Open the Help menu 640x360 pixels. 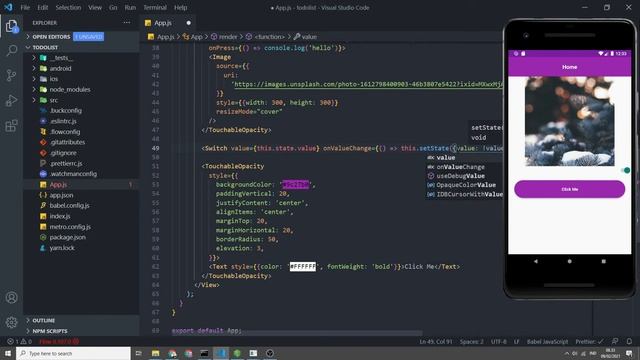click(180, 7)
